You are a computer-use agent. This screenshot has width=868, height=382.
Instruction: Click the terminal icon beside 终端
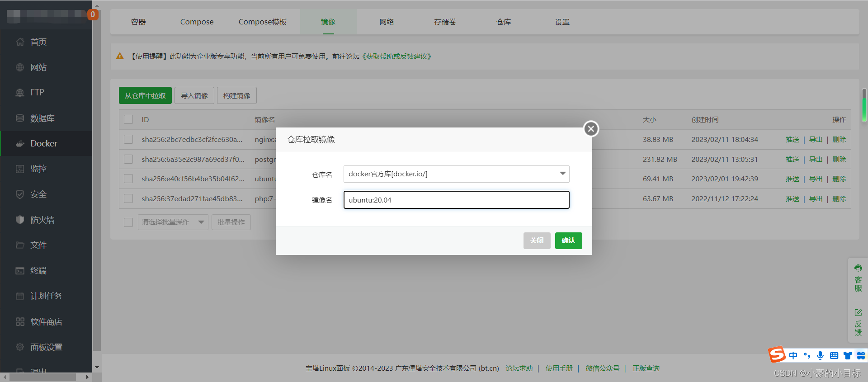[20, 271]
